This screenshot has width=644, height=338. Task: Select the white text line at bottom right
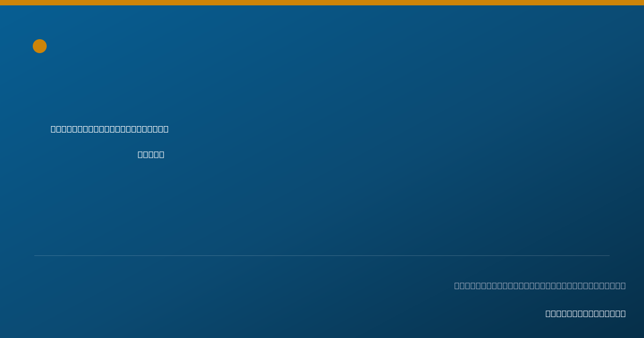click(x=586, y=313)
